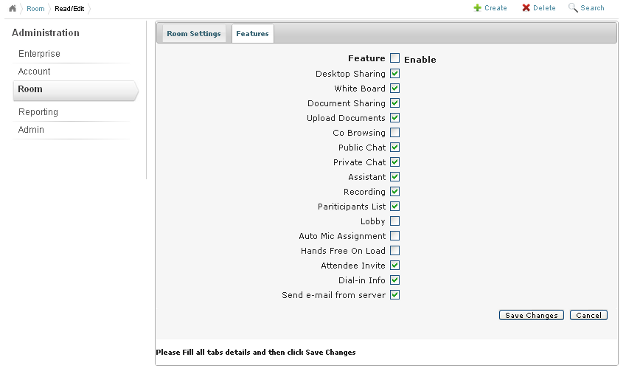Click the Save Changes button

[531, 315]
